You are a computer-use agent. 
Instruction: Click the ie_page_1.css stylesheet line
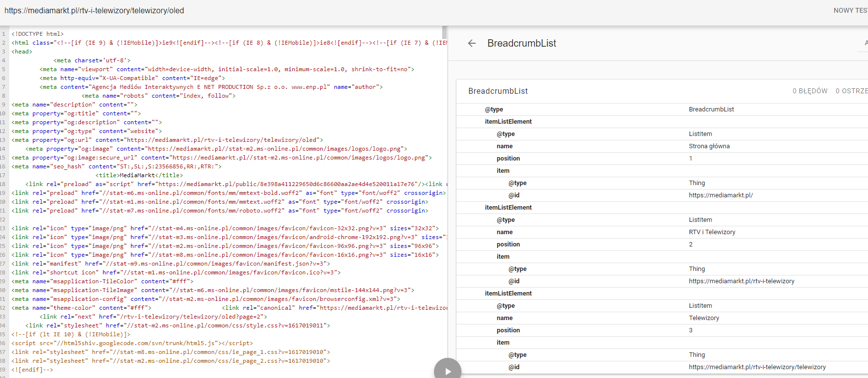tap(171, 352)
